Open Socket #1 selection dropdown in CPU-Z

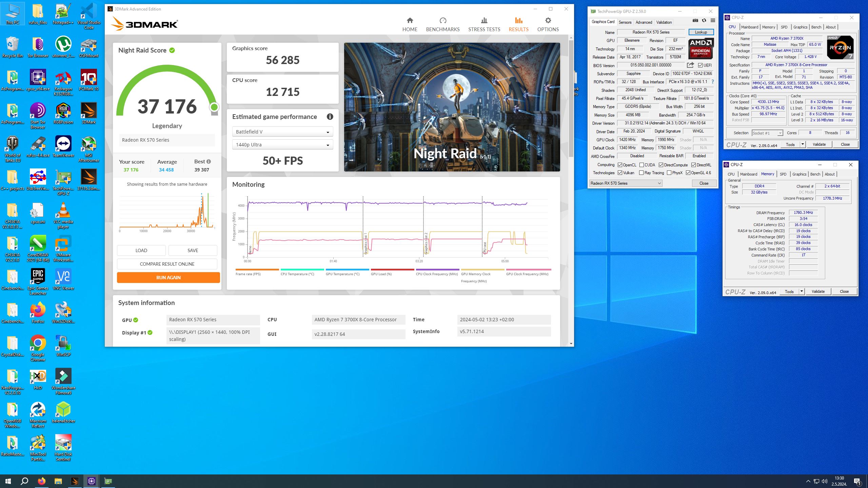coord(767,133)
